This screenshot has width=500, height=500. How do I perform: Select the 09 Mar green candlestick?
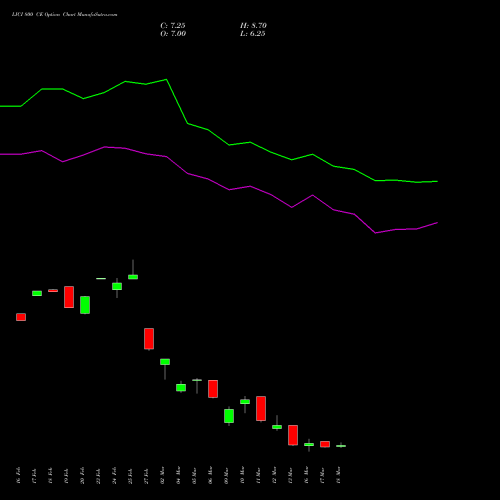[x=229, y=416]
